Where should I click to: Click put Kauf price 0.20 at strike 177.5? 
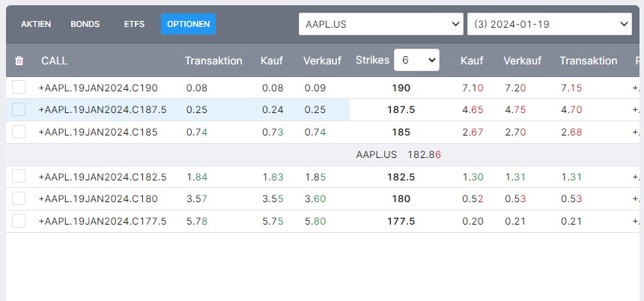click(x=473, y=222)
